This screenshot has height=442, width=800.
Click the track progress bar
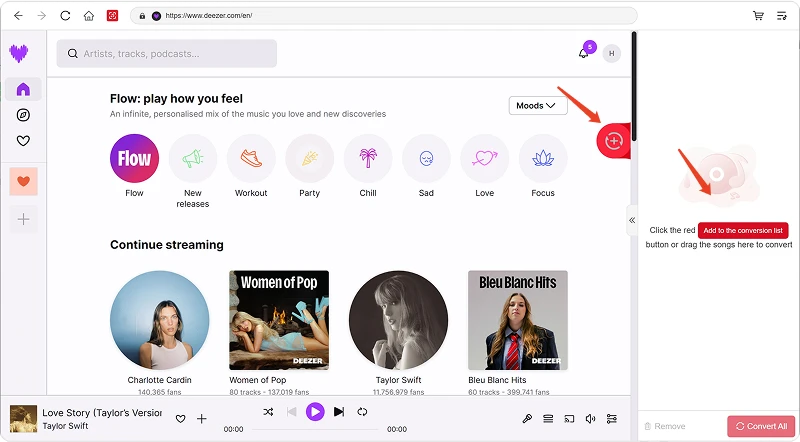(x=315, y=429)
